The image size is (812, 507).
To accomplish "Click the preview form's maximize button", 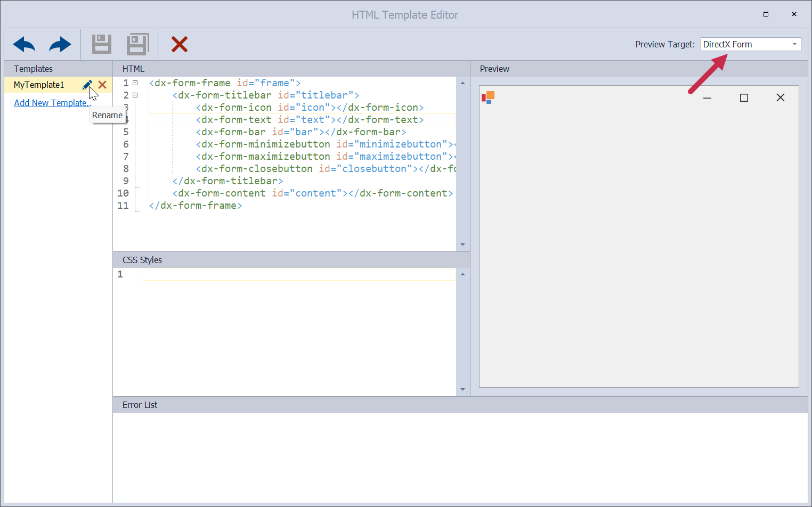I will click(x=744, y=97).
